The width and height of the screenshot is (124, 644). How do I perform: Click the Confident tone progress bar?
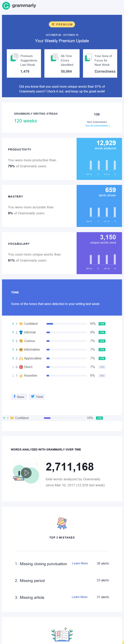66,324
